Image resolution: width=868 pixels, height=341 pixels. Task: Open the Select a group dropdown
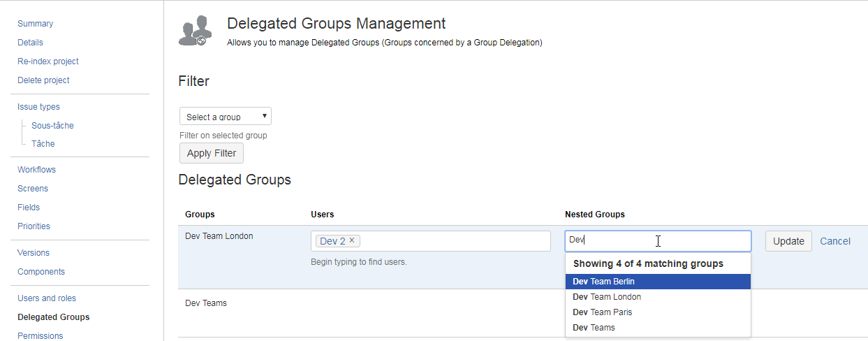tap(225, 117)
